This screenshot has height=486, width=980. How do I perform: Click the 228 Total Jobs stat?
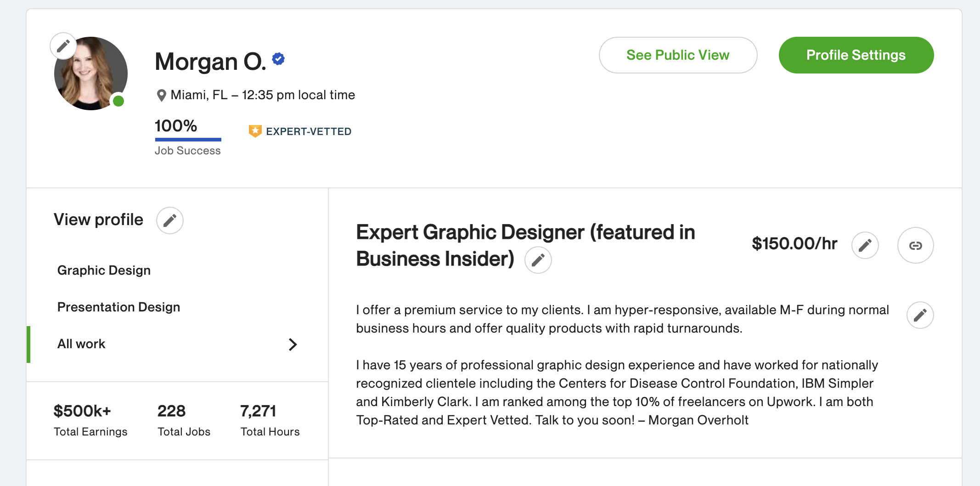click(x=184, y=420)
